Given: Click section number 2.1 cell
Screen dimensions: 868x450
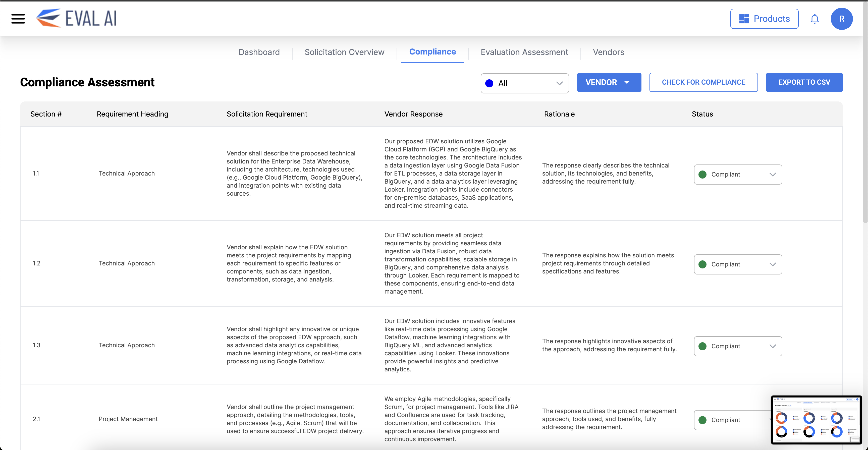Looking at the screenshot, I should (36, 419).
